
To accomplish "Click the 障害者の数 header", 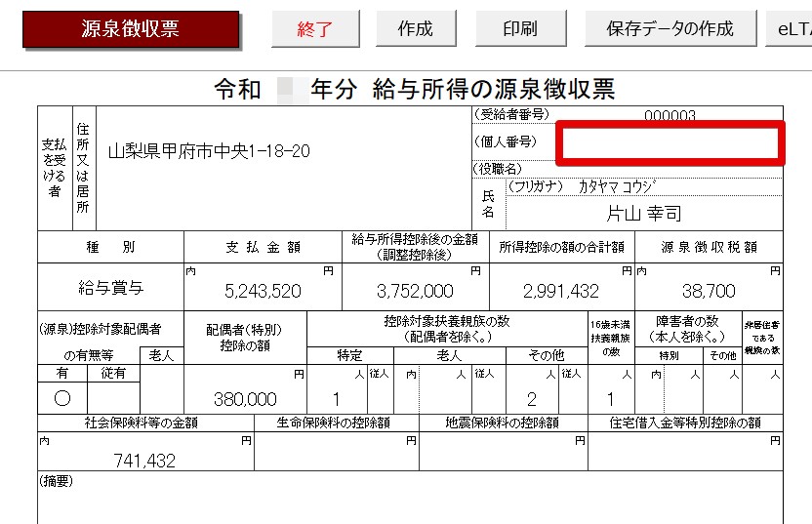I will [x=687, y=329].
